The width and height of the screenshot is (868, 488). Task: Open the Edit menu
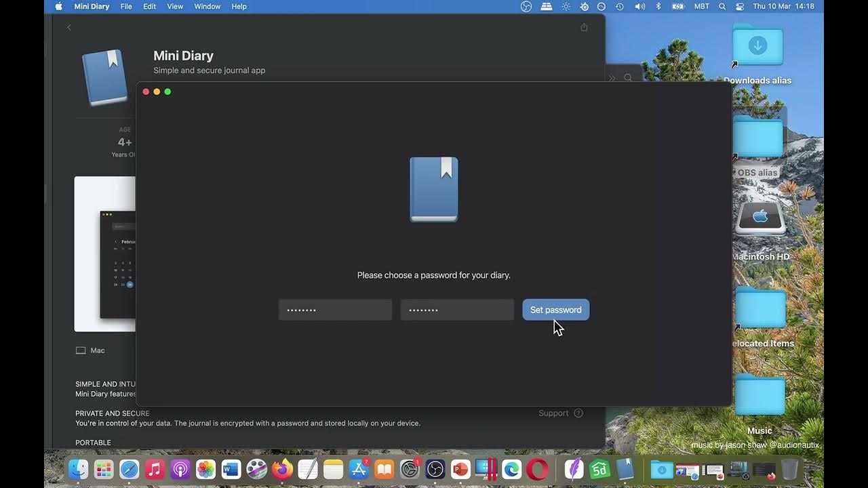pyautogui.click(x=150, y=6)
